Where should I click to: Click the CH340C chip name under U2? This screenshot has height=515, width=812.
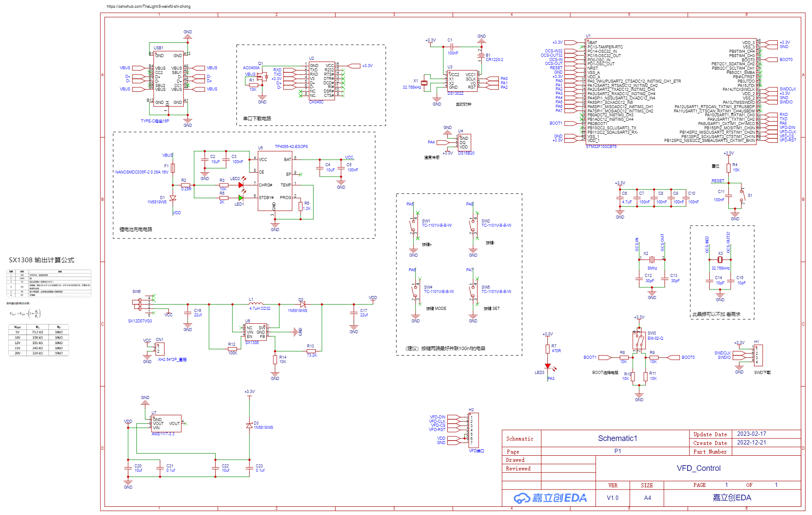click(x=316, y=102)
